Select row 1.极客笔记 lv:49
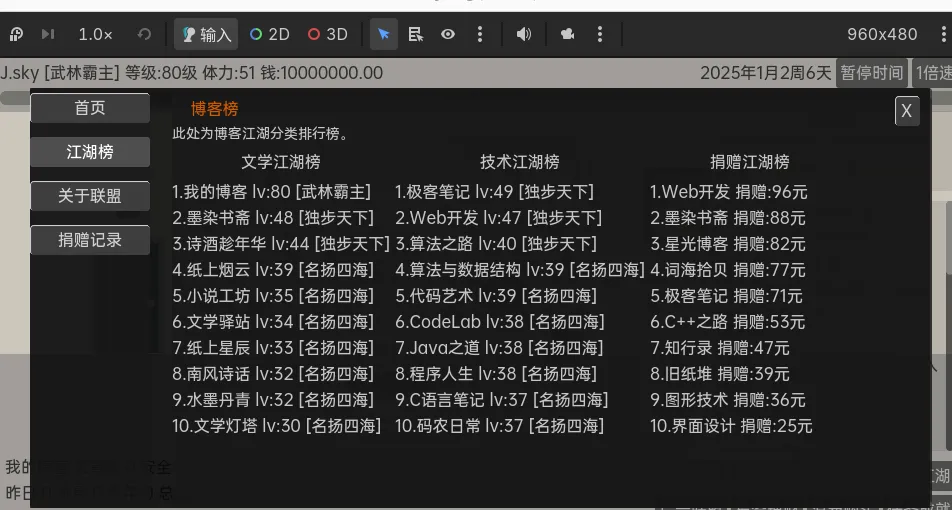The height and width of the screenshot is (510, 952). tap(494, 192)
